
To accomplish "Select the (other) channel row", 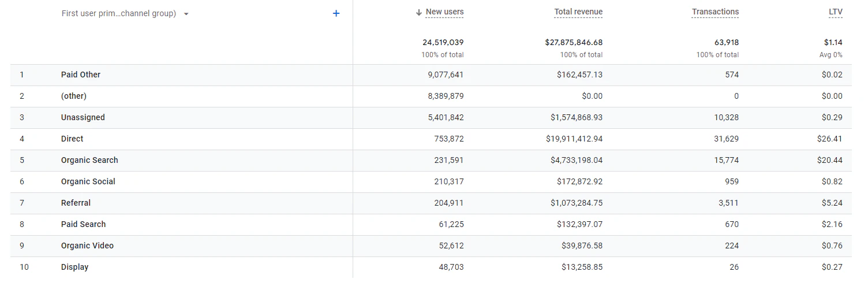I will 431,96.
